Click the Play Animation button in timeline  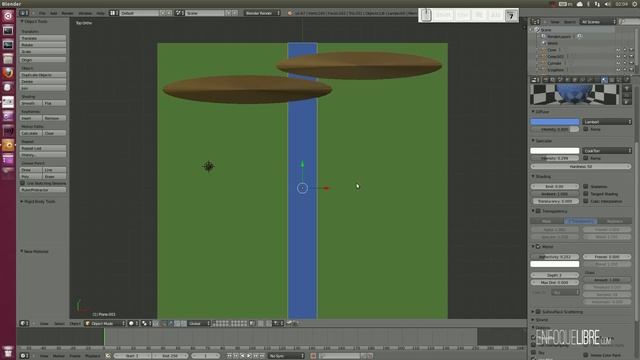[x=249, y=356]
